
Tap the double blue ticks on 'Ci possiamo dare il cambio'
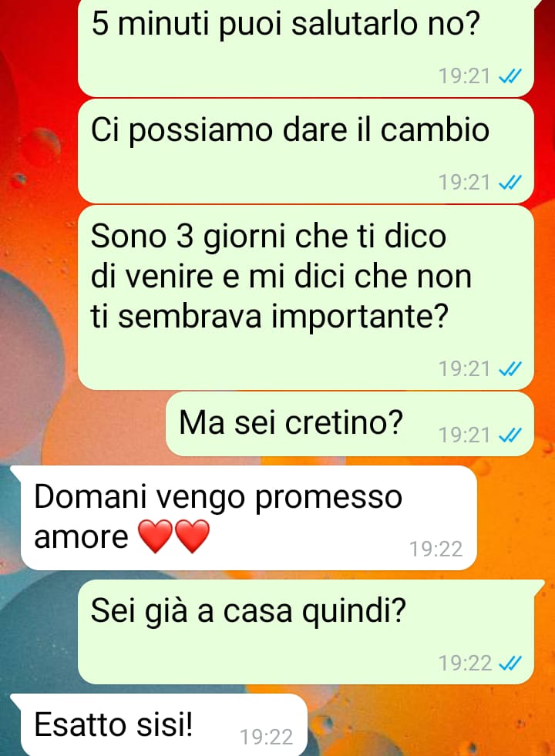(x=510, y=183)
